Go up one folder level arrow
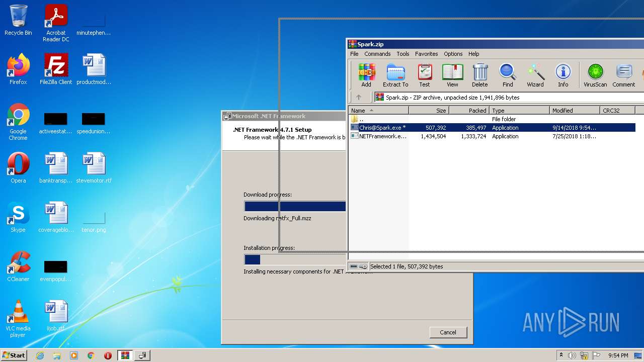This screenshot has width=644, height=362. pyautogui.click(x=359, y=97)
